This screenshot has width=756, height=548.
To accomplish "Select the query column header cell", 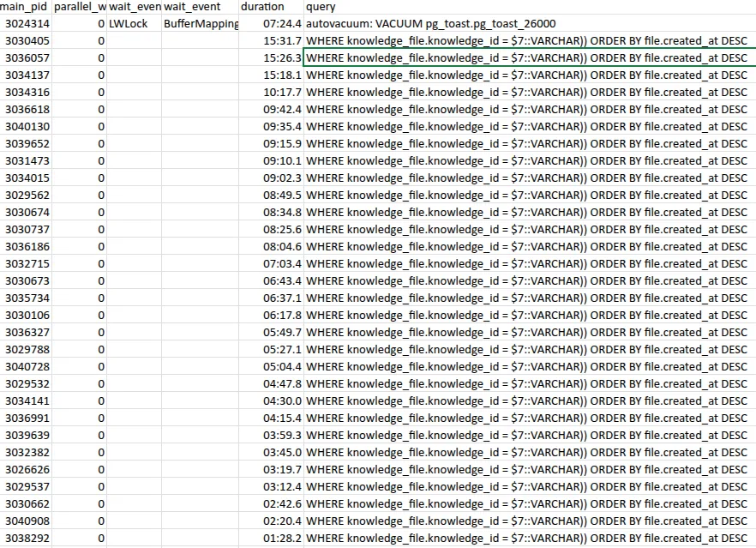I will click(x=530, y=7).
